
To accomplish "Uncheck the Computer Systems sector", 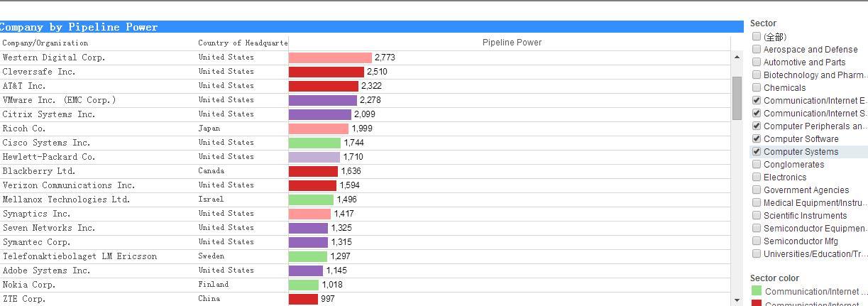I will (757, 152).
